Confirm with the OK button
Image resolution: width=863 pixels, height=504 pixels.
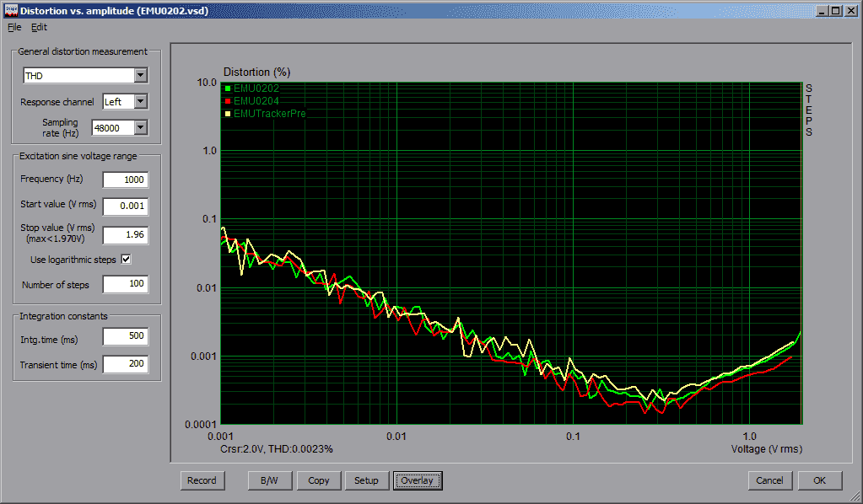819,480
